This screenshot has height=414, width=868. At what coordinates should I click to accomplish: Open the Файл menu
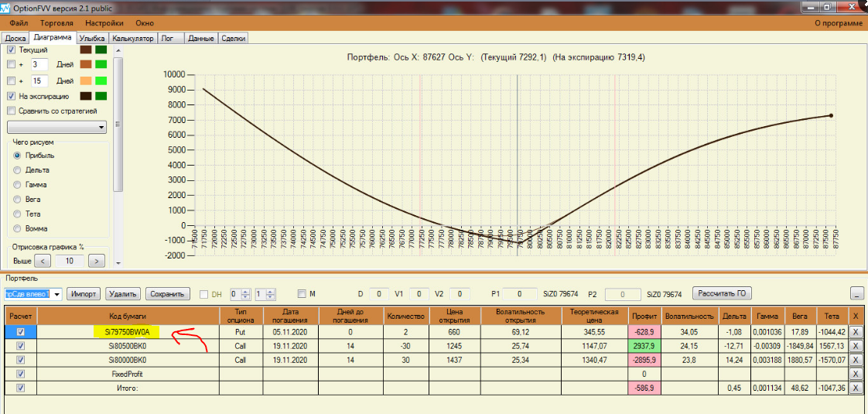pyautogui.click(x=19, y=23)
